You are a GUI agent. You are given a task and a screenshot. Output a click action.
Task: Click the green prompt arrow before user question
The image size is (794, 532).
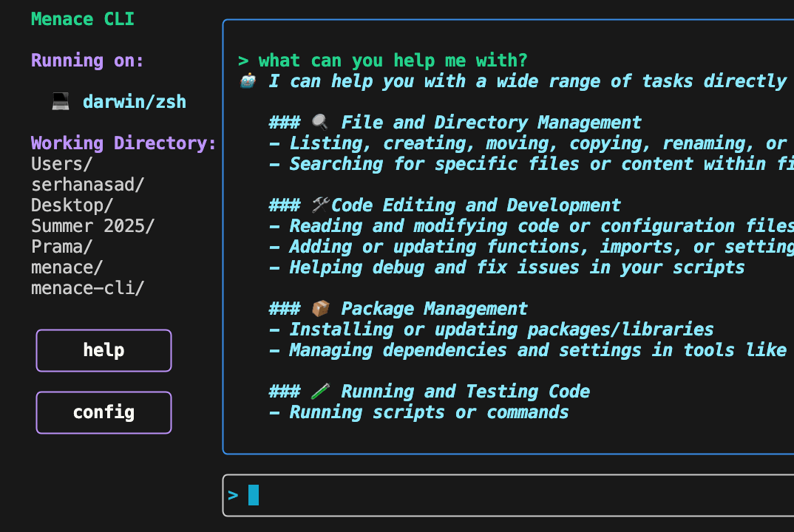point(243,61)
